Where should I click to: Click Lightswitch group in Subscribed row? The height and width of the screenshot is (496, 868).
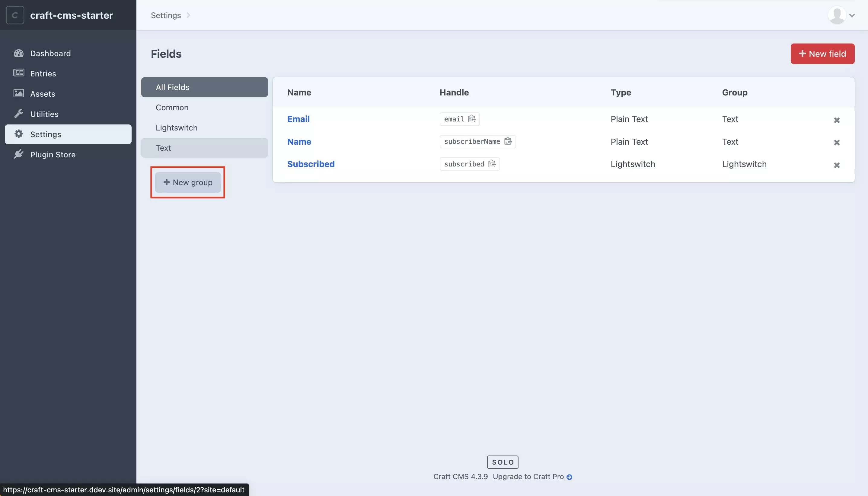tap(744, 164)
